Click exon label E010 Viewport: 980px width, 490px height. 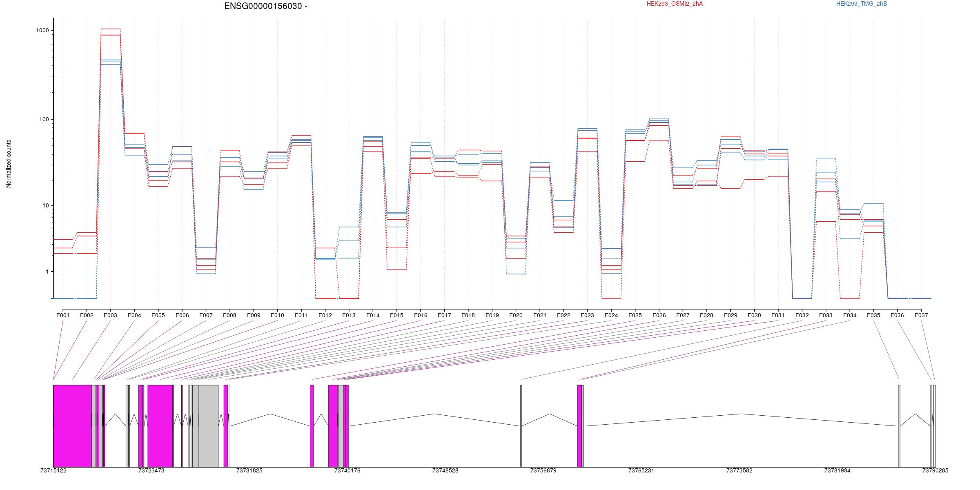(277, 315)
